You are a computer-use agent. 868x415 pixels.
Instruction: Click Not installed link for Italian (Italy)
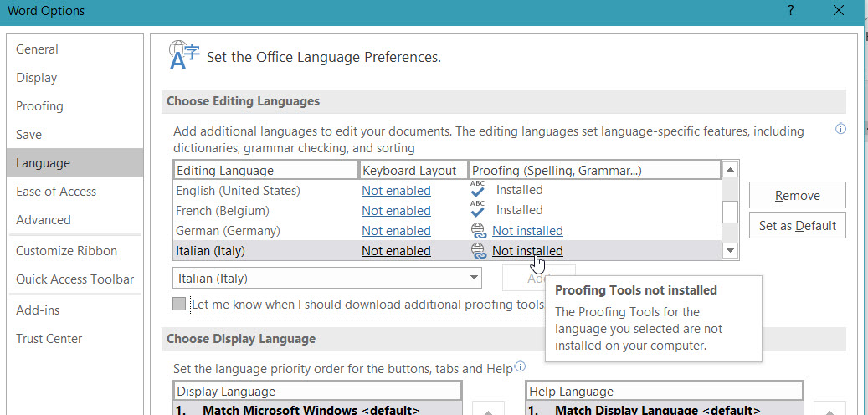527,251
